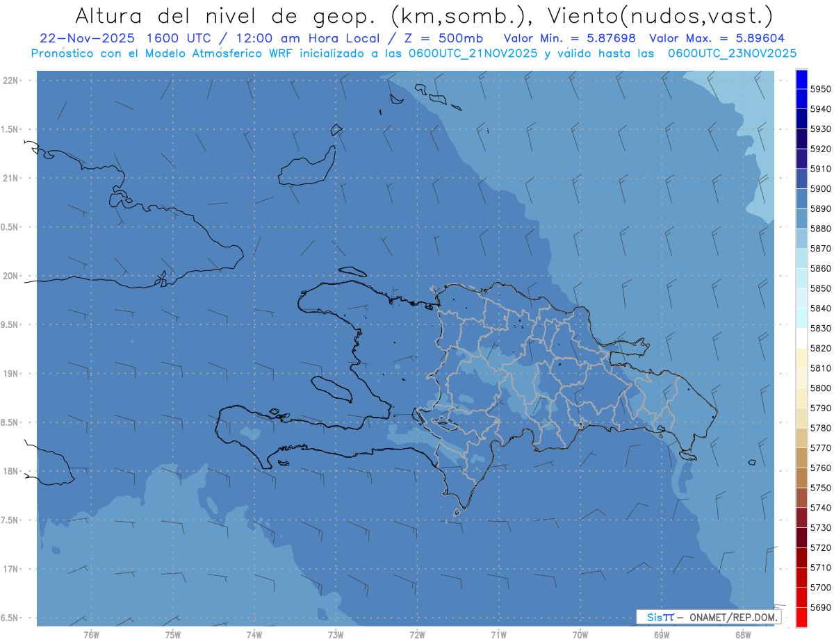
Task: Click the 5760 colorbar value
Action: point(820,468)
